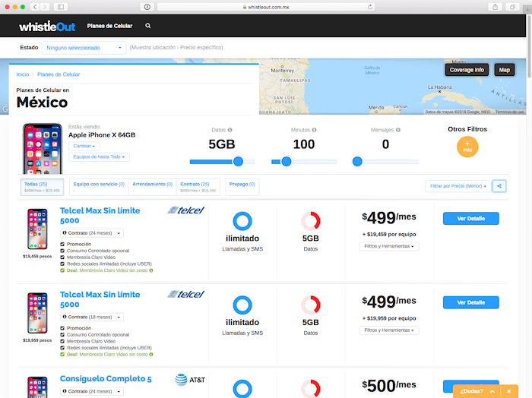Select the Todas (25) tab
Image resolution: width=532 pixels, height=398 pixels.
pyautogui.click(x=42, y=187)
